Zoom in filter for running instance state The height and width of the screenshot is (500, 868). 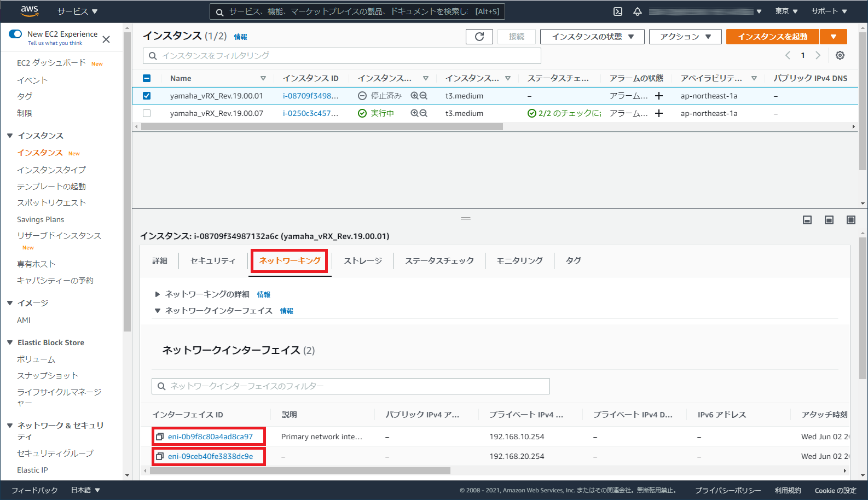click(x=414, y=113)
